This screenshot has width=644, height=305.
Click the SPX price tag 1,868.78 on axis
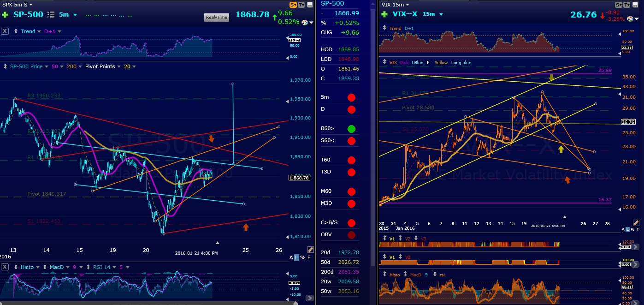click(299, 178)
